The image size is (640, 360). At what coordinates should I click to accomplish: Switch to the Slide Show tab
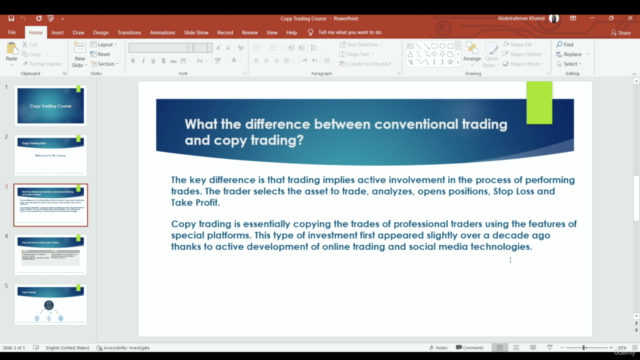[x=196, y=32]
